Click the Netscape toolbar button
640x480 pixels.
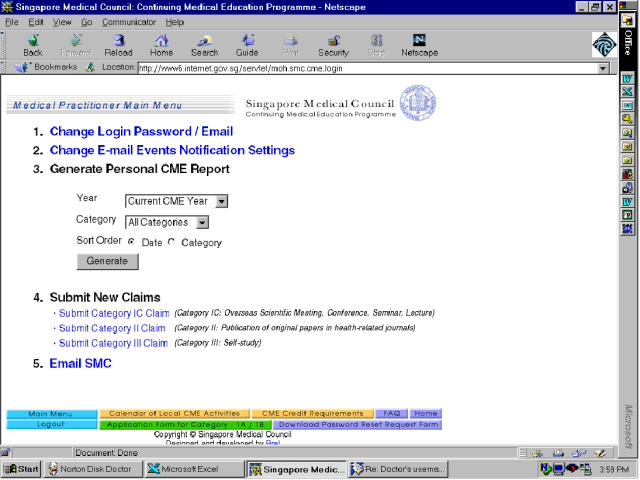(x=419, y=45)
